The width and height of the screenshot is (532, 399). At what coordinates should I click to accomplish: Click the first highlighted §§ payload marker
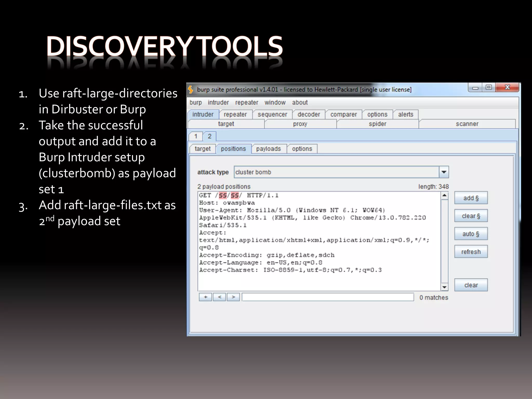click(x=223, y=195)
